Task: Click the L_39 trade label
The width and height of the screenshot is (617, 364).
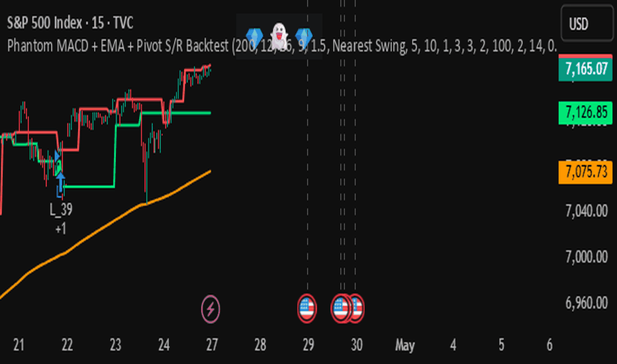Action: coord(61,209)
